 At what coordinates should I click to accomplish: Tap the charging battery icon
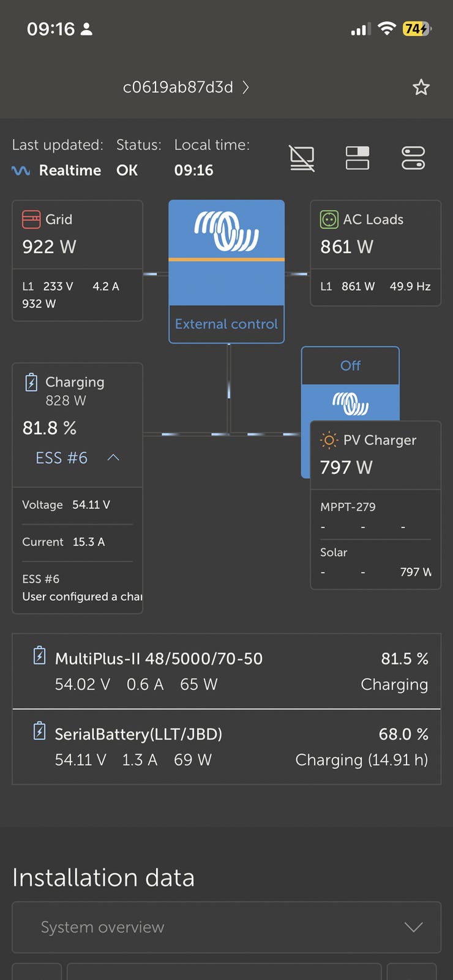[31, 382]
